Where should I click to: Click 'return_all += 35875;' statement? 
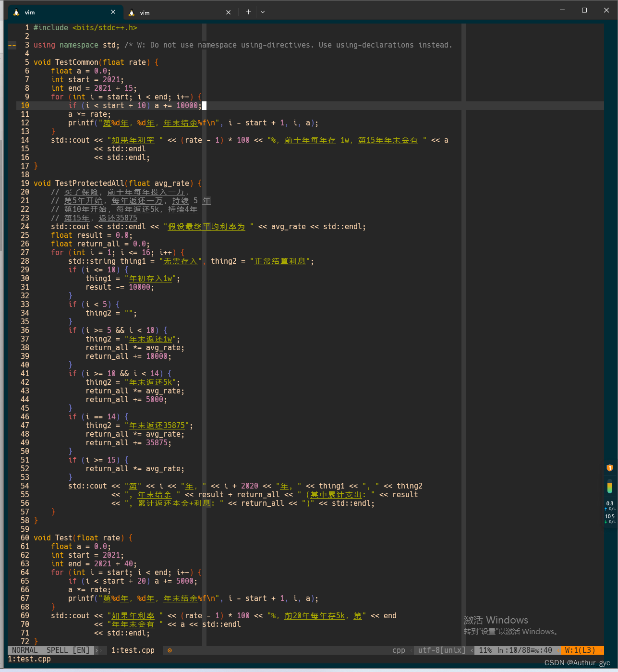pos(129,443)
